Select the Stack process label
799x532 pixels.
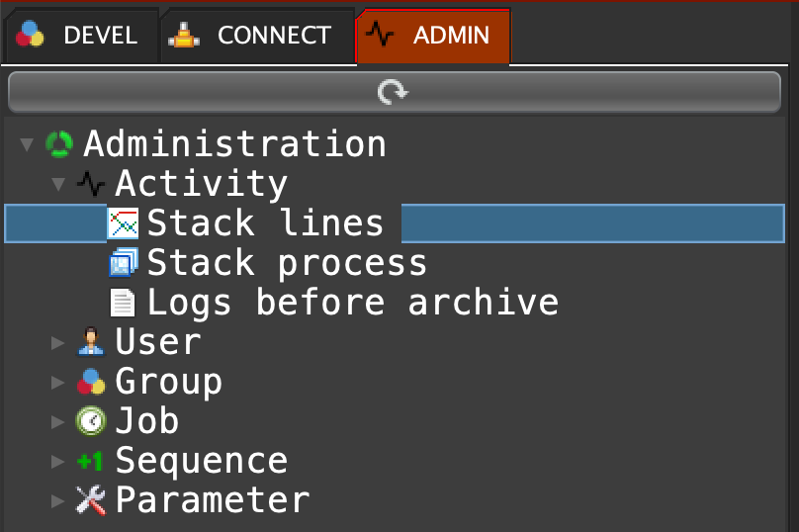pos(287,263)
